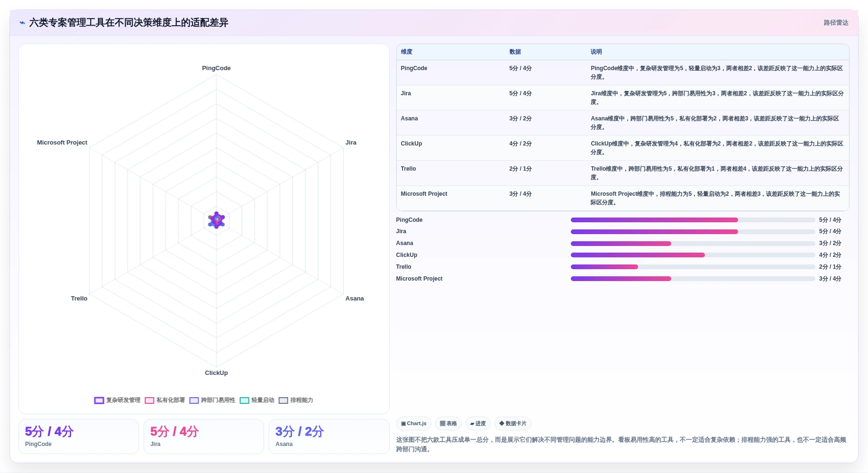
Task: Click the 数据 column header
Action: [x=515, y=52]
